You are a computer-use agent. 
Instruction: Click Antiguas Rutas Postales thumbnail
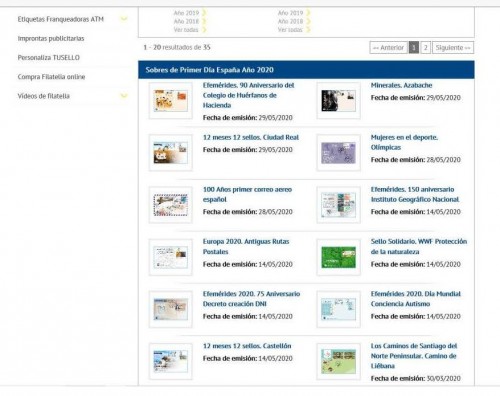pyautogui.click(x=171, y=257)
